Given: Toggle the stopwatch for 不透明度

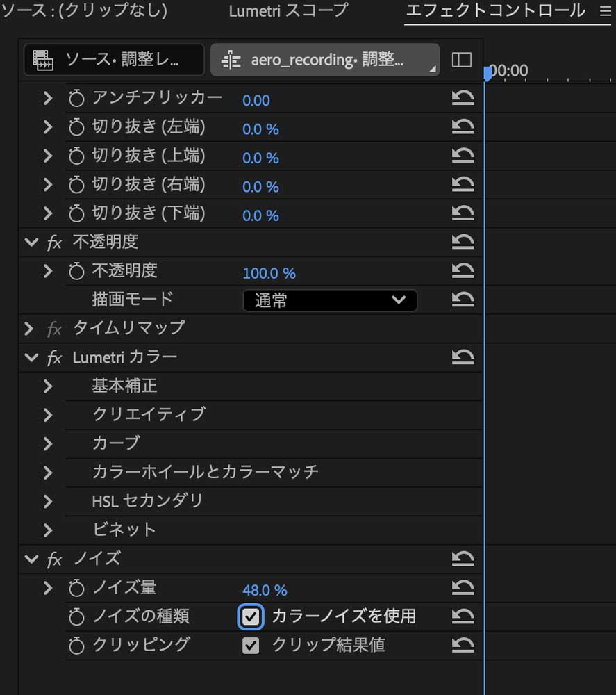Looking at the screenshot, I should pyautogui.click(x=76, y=272).
